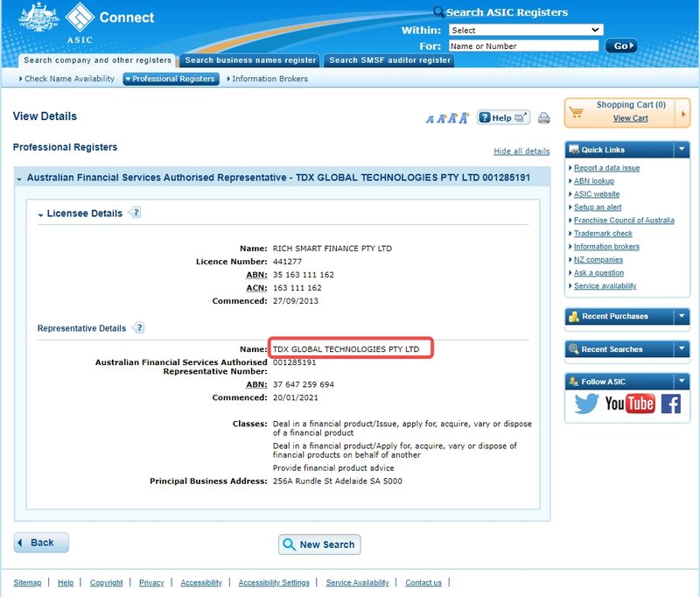700x597 pixels.
Task: Collapse the Quick Links panel
Action: pos(682,149)
